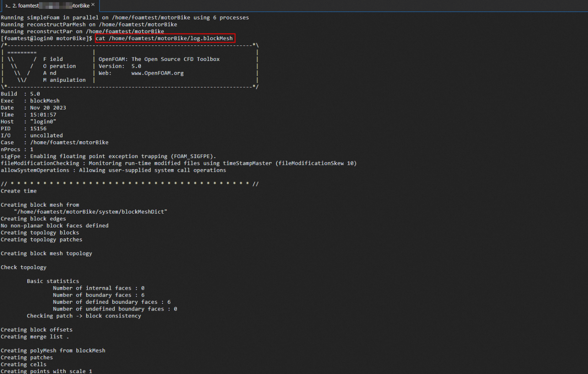
Task: Click the 'nProcs : 1' line
Action: [x=17, y=150]
